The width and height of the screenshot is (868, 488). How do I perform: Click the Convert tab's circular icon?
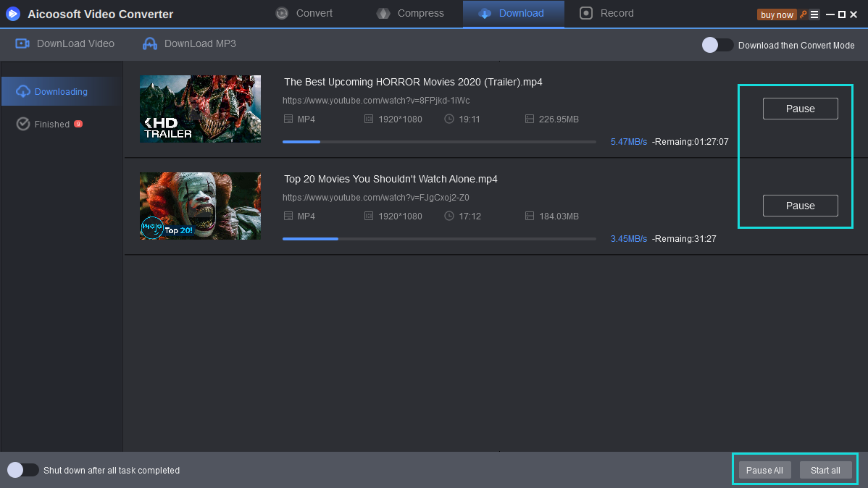pos(282,13)
